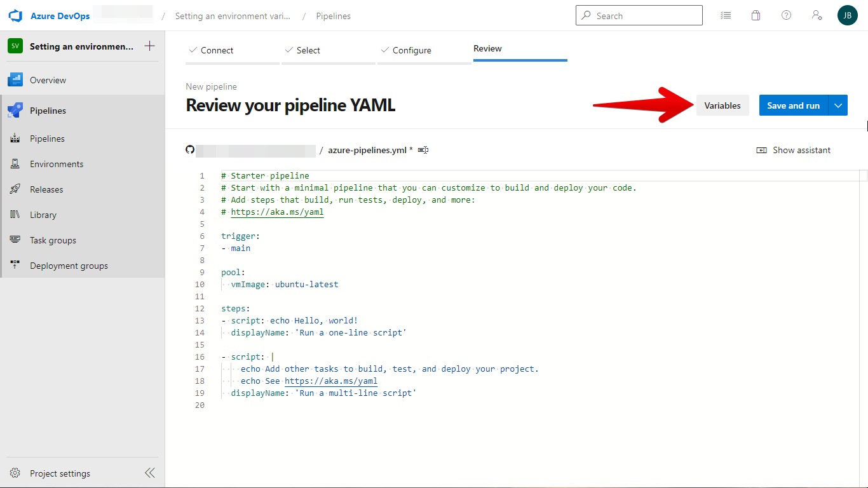The width and height of the screenshot is (868, 488).
Task: Expand the Save and run dropdown arrow
Action: point(838,105)
